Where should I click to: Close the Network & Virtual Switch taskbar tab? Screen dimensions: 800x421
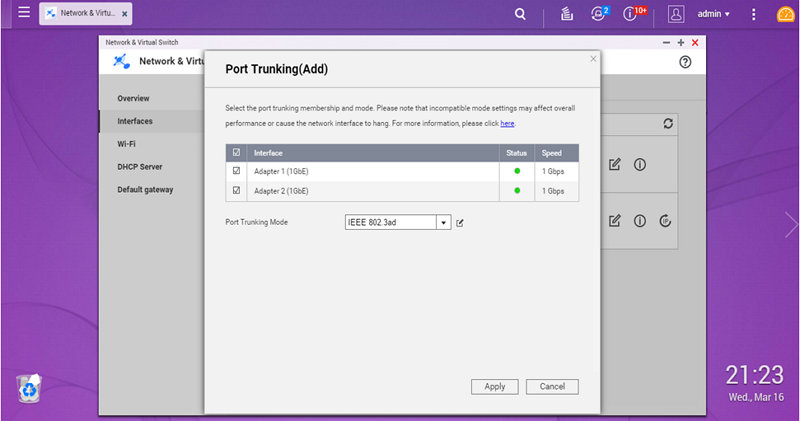(x=124, y=14)
